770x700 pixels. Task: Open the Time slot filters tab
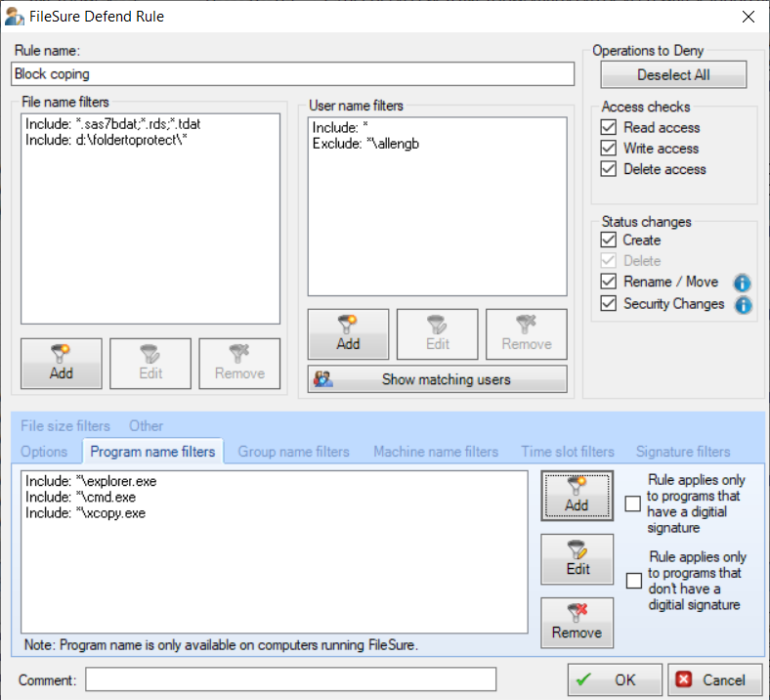pos(568,452)
